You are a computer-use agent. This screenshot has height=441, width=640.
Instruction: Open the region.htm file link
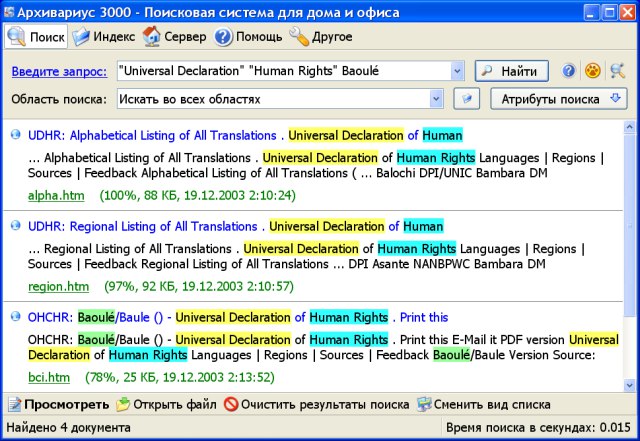[58, 287]
